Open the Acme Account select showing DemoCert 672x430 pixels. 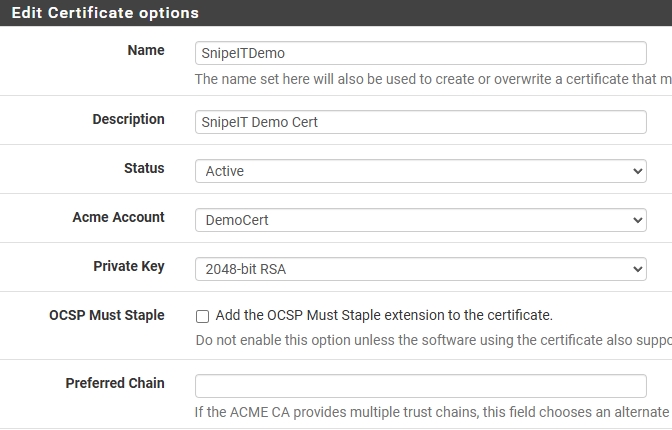coord(420,220)
